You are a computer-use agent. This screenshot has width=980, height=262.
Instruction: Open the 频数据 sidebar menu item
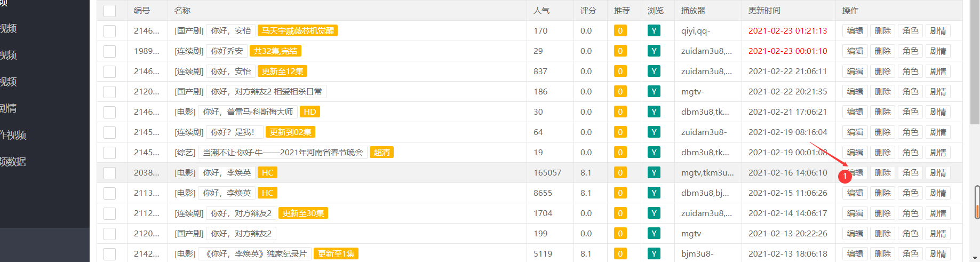[13, 162]
